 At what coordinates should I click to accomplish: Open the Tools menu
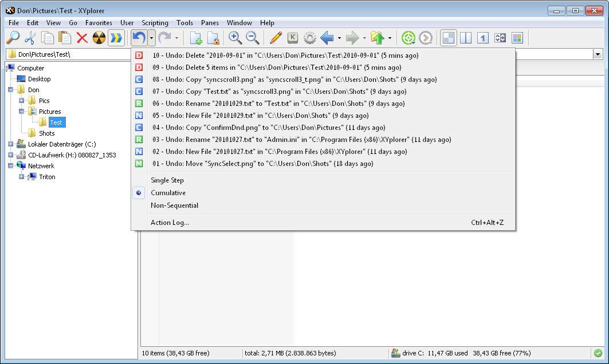[x=184, y=23]
